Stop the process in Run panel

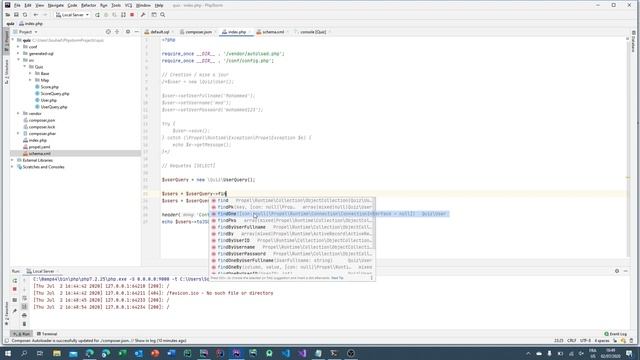tap(15, 289)
